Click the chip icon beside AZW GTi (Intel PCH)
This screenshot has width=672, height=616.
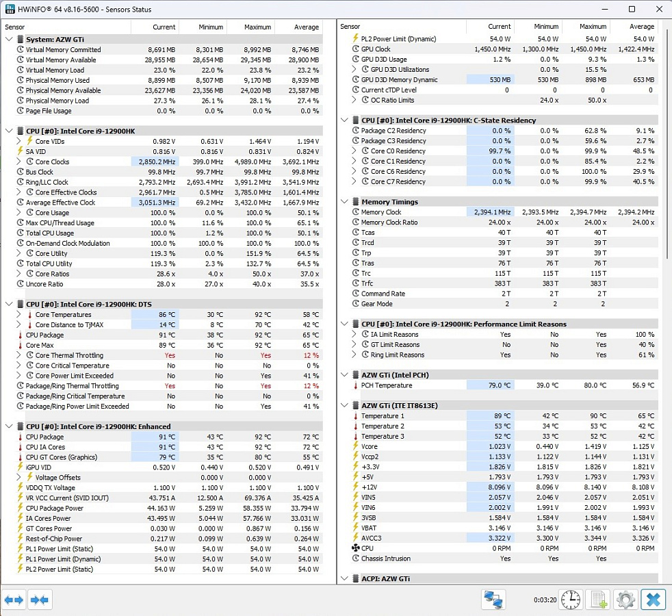pyautogui.click(x=356, y=374)
